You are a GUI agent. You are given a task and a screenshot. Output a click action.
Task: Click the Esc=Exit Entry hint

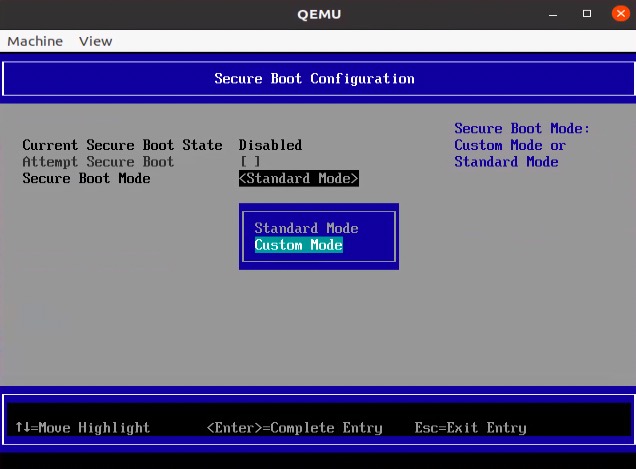click(471, 428)
